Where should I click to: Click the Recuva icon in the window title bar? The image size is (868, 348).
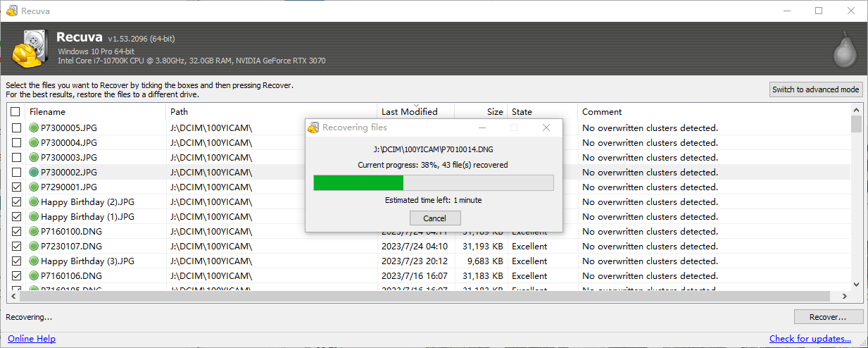click(x=11, y=11)
